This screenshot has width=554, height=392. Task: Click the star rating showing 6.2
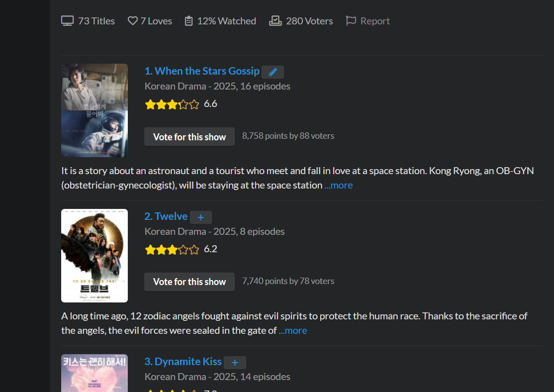172,250
